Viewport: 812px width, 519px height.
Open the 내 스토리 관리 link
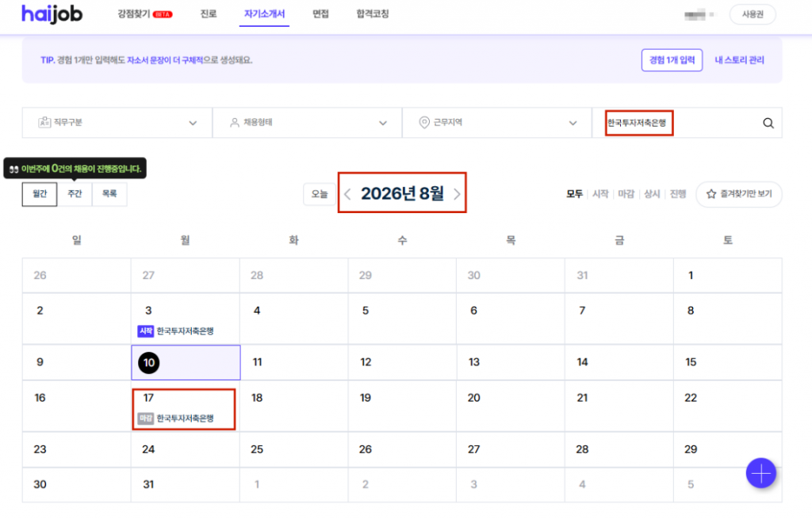(739, 60)
